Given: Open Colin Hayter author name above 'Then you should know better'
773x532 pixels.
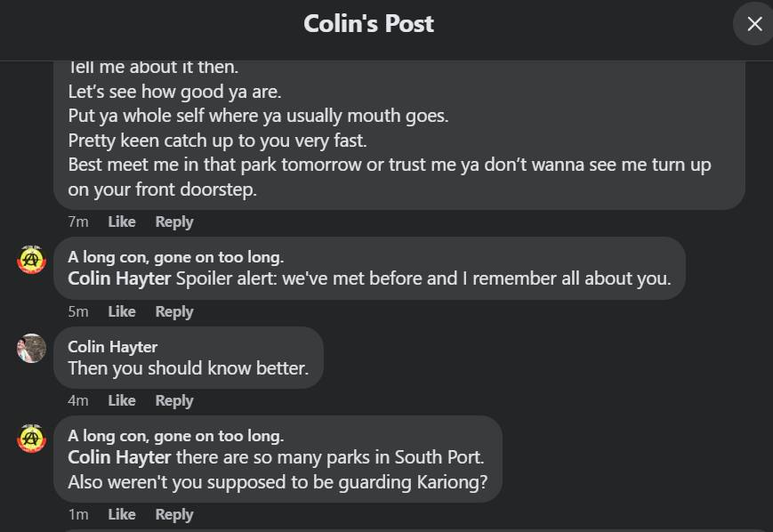Looking at the screenshot, I should point(111,346).
